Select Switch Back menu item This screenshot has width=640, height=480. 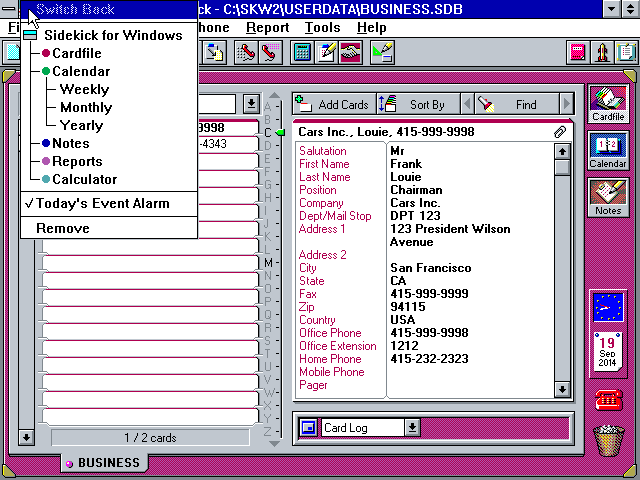109,9
